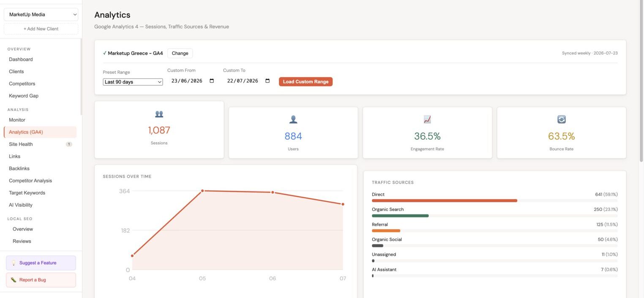Click the Organic Social traffic bar

coord(377,246)
